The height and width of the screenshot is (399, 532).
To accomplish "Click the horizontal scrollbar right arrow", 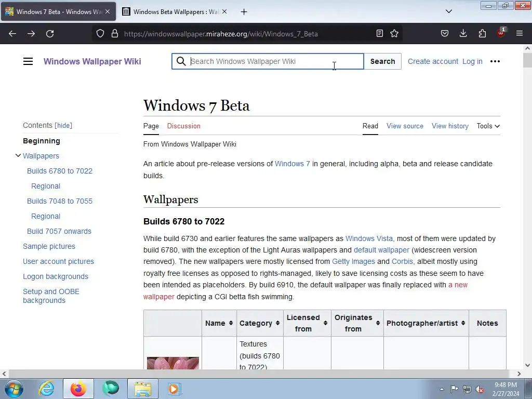I will click(519, 374).
